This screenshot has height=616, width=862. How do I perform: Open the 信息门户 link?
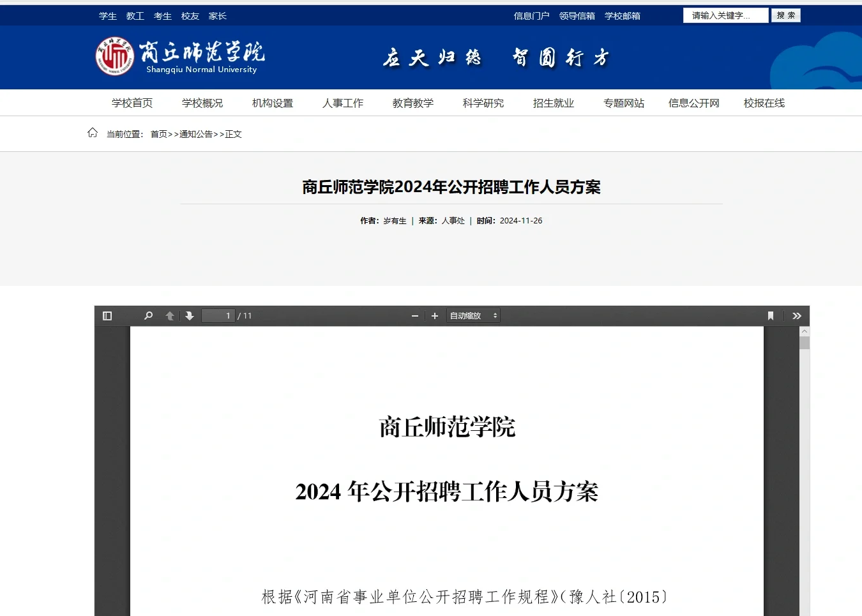pyautogui.click(x=532, y=16)
